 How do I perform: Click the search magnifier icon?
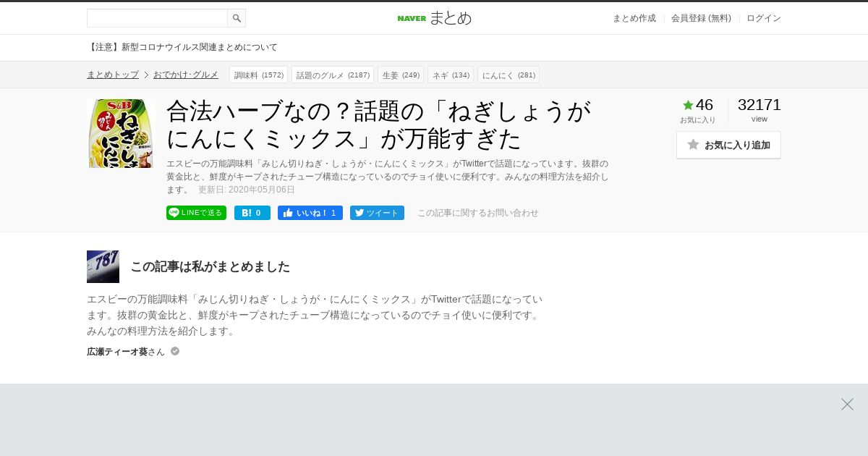[237, 18]
